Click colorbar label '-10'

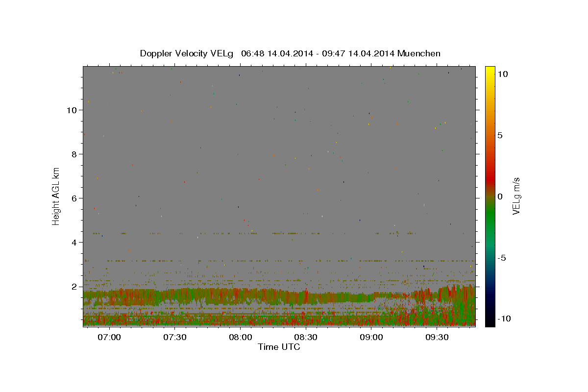pyautogui.click(x=503, y=318)
